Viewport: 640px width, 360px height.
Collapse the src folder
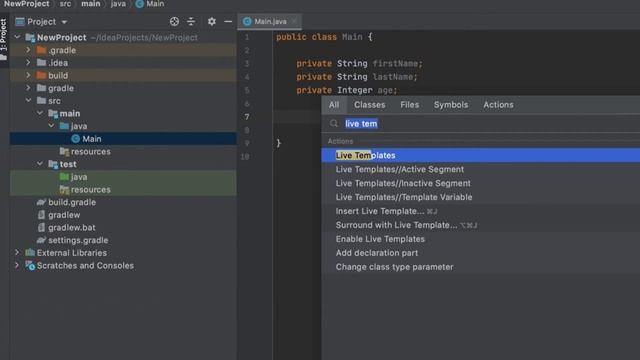tap(29, 100)
